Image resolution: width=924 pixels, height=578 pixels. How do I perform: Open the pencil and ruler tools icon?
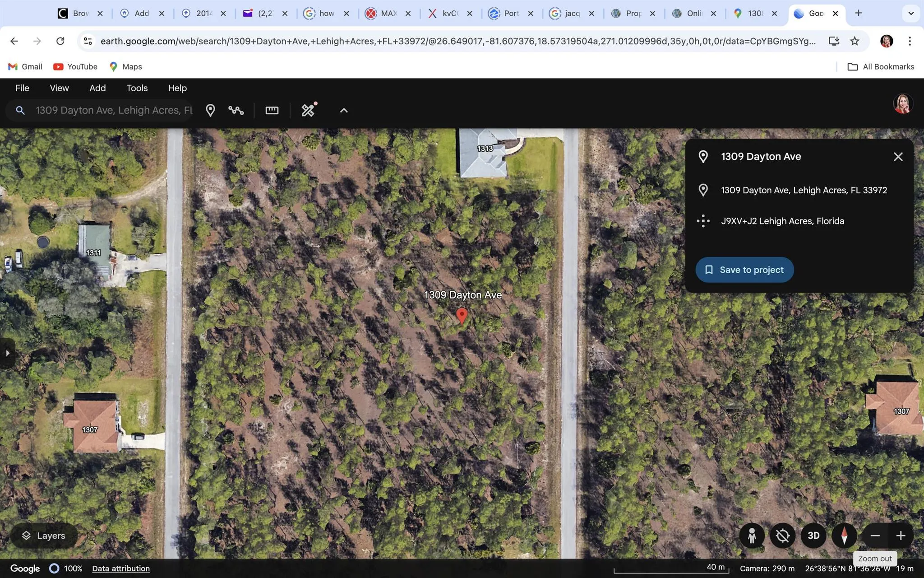(x=309, y=110)
